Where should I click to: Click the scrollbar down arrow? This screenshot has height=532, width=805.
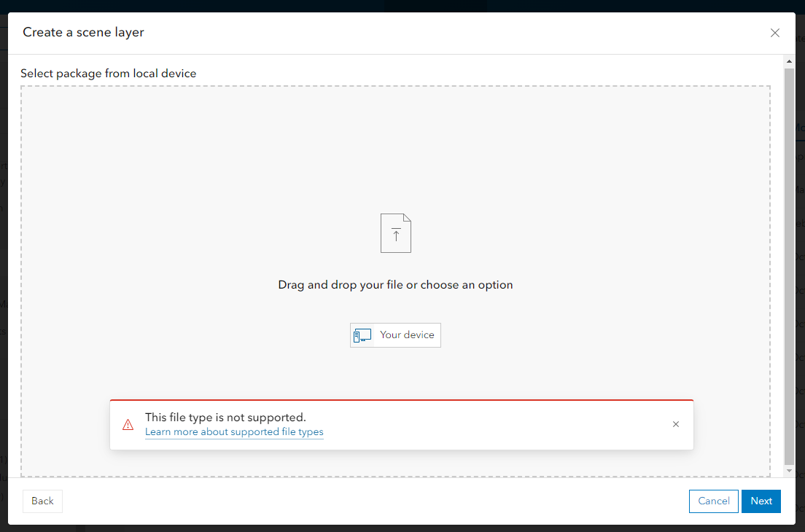click(789, 471)
